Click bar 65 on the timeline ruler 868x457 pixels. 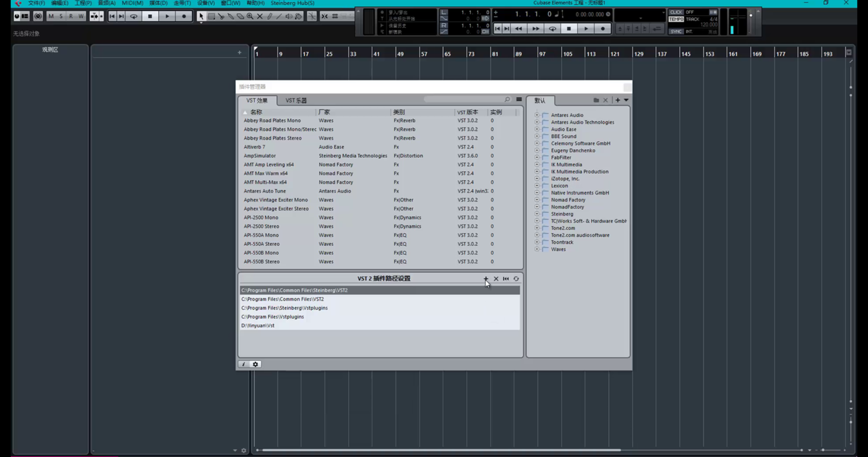pos(447,54)
